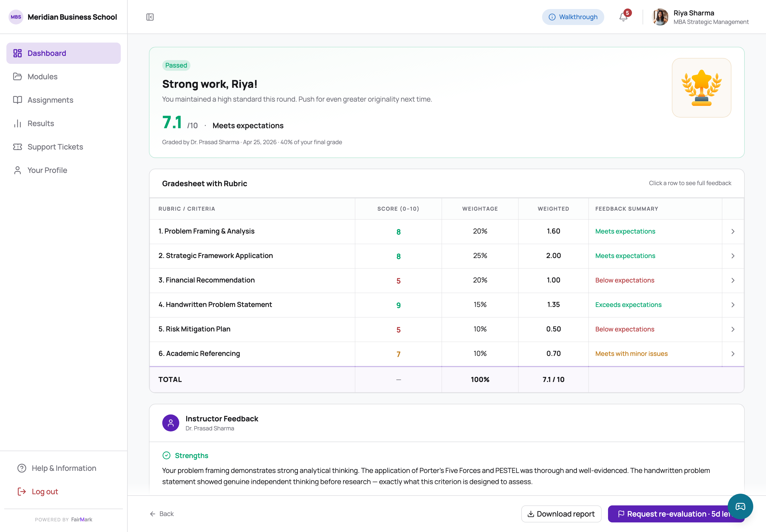Screen dimensions: 766x532
Task: Click 'Meridian Business School' title
Action: (72, 17)
